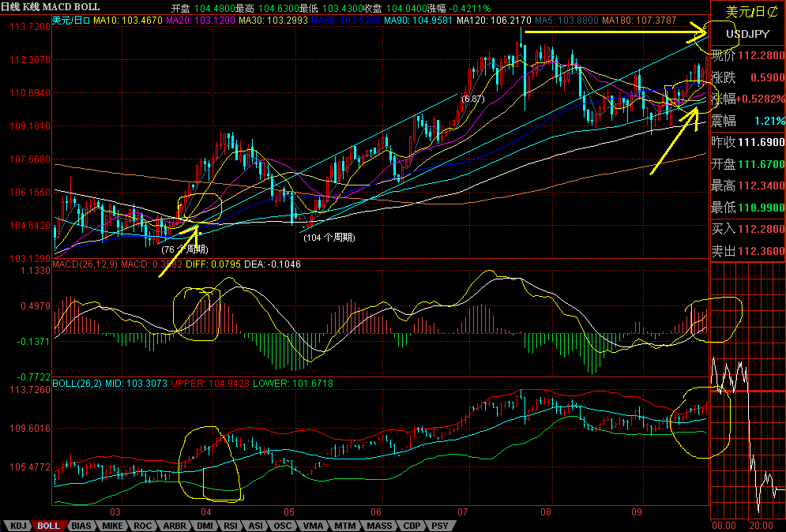Click the 日线 K线 MACD BOLL title
The image size is (786, 532).
(50, 7)
